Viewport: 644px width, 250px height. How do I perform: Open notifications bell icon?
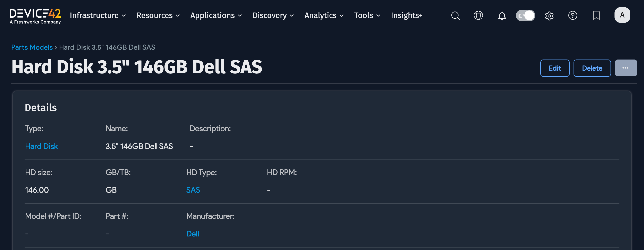coord(502,16)
